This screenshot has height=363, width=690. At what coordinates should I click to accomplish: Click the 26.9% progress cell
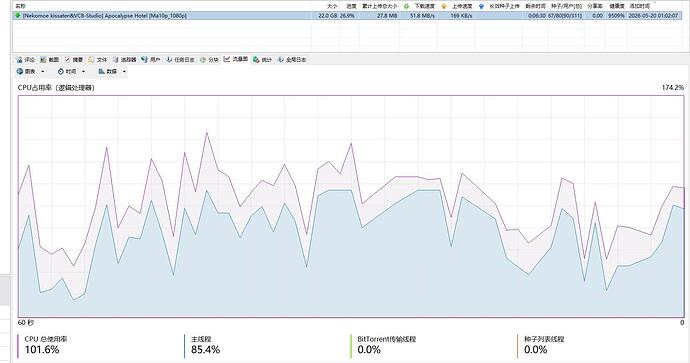(348, 15)
